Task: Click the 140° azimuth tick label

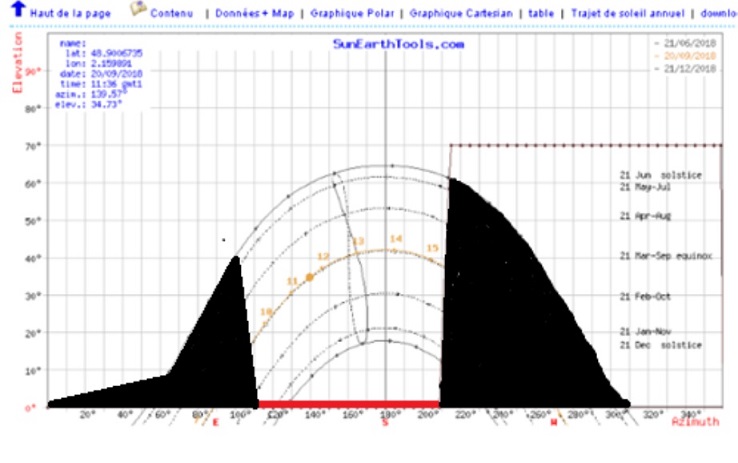Action: pos(314,415)
